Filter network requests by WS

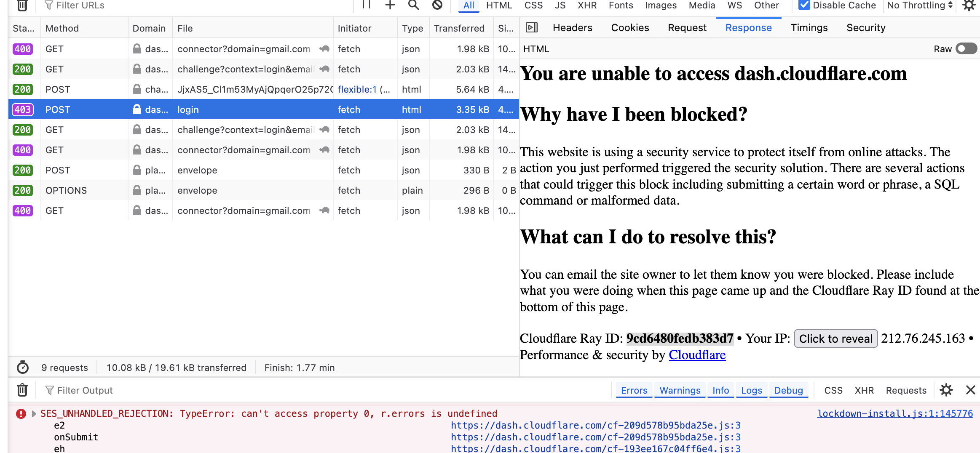click(x=735, y=5)
